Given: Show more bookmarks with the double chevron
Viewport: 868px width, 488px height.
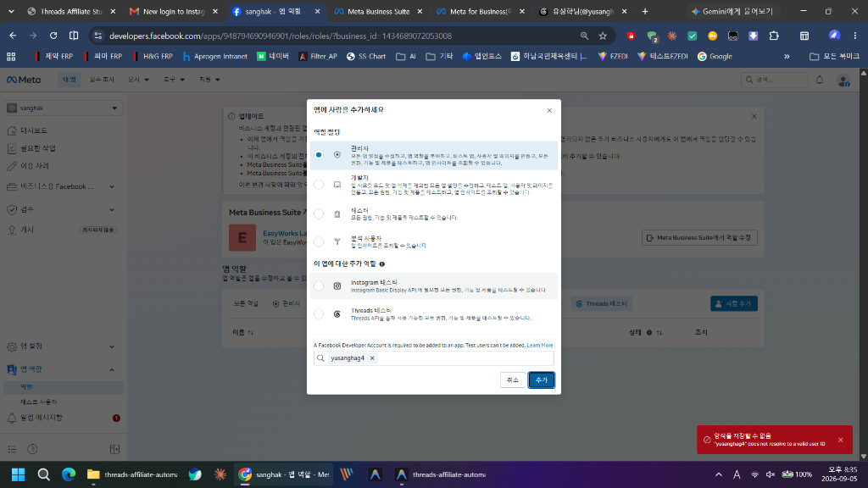Looking at the screenshot, I should coord(787,57).
